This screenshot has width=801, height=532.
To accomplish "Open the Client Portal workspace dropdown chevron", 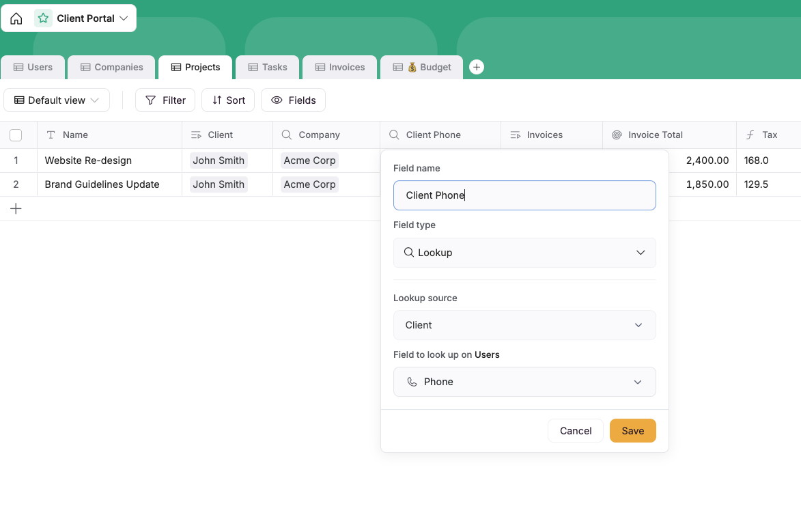I will point(124,18).
